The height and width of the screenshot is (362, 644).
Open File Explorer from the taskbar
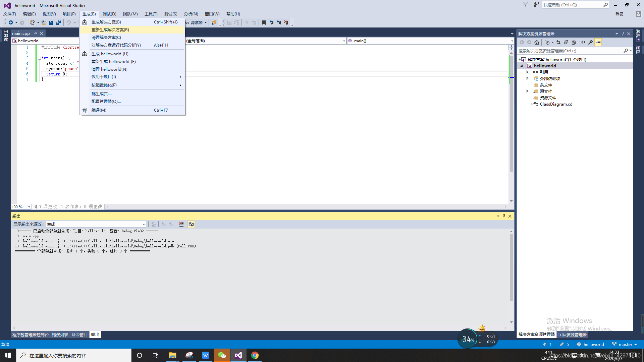pyautogui.click(x=172, y=355)
